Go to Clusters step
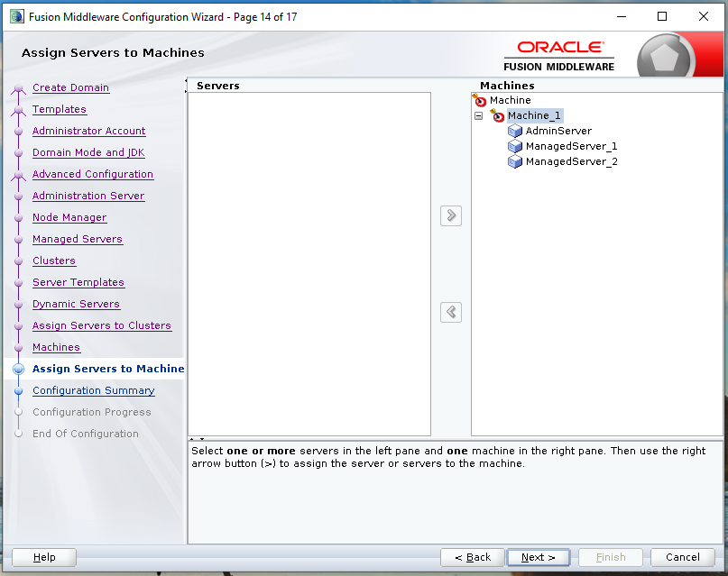The image size is (728, 576). 54,261
